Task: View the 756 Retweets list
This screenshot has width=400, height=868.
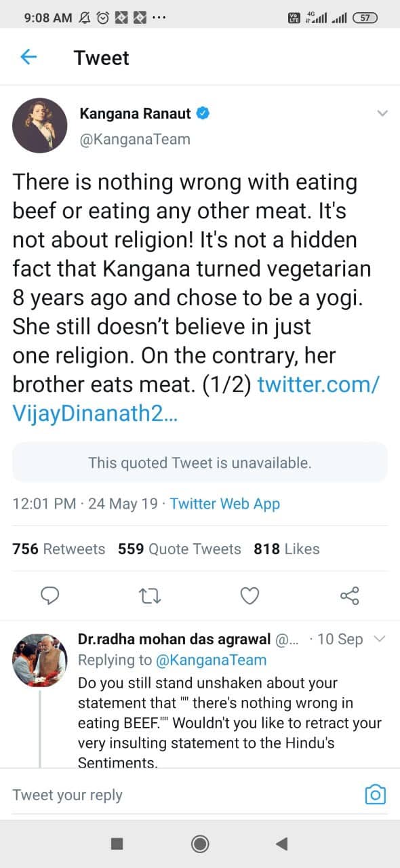Action: coord(59,549)
